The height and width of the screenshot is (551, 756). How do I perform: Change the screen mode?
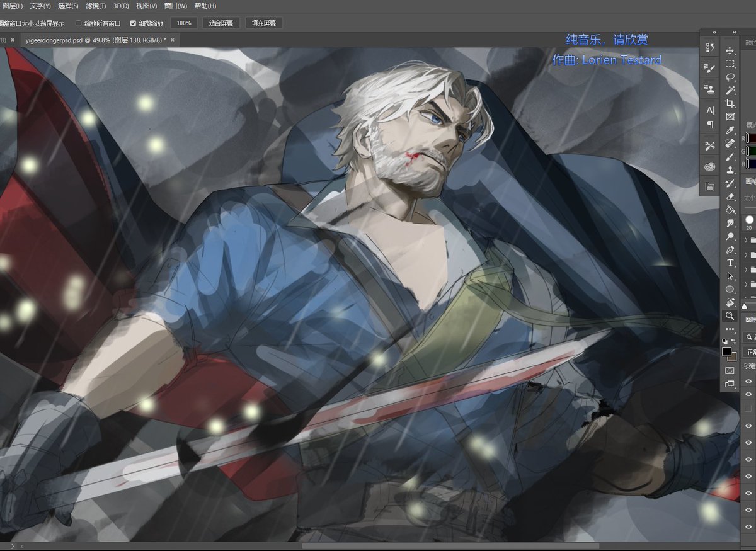(x=730, y=383)
